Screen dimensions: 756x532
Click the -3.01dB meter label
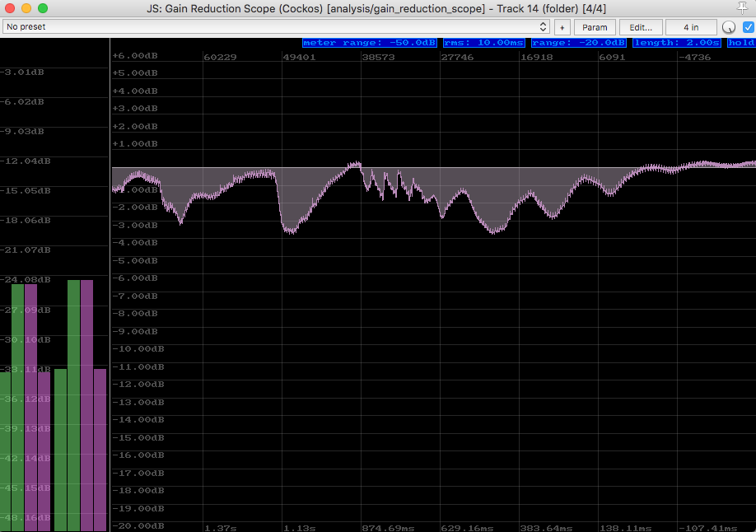pos(22,72)
